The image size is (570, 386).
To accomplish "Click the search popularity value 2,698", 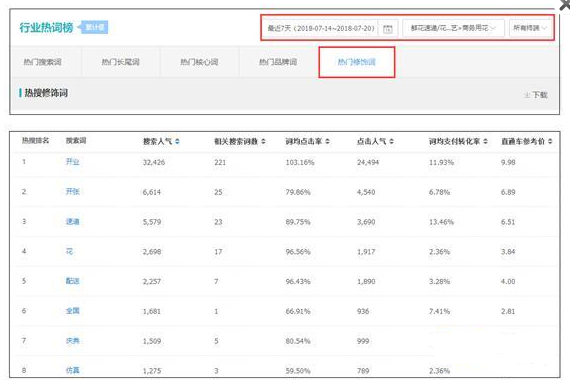I will 152,252.
